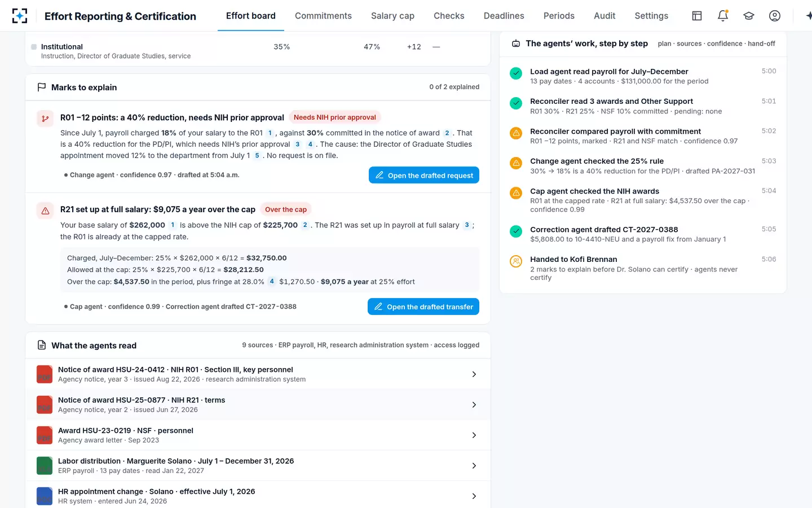
Task: Expand the Notice of award HSU-25-0877 row chevron
Action: [x=474, y=405]
